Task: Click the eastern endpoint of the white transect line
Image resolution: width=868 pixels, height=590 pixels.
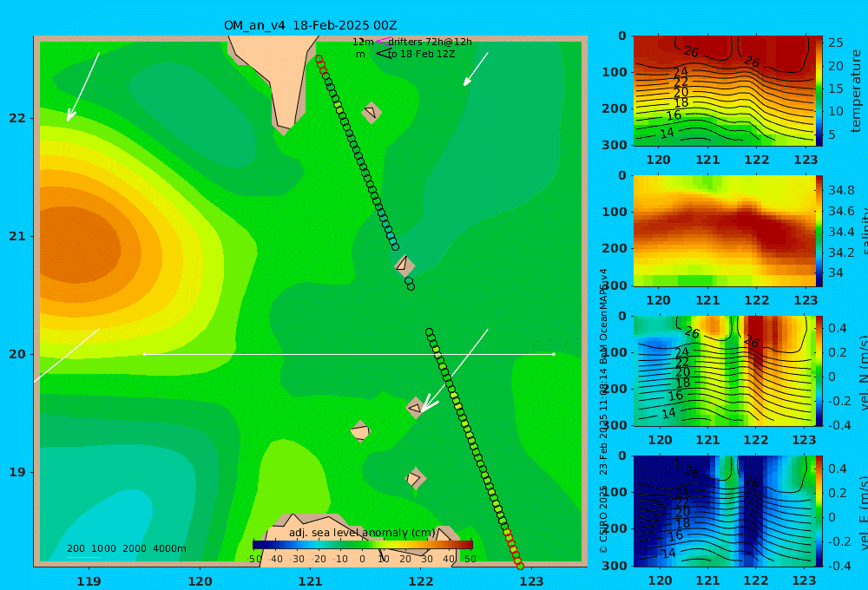Action: (554, 354)
